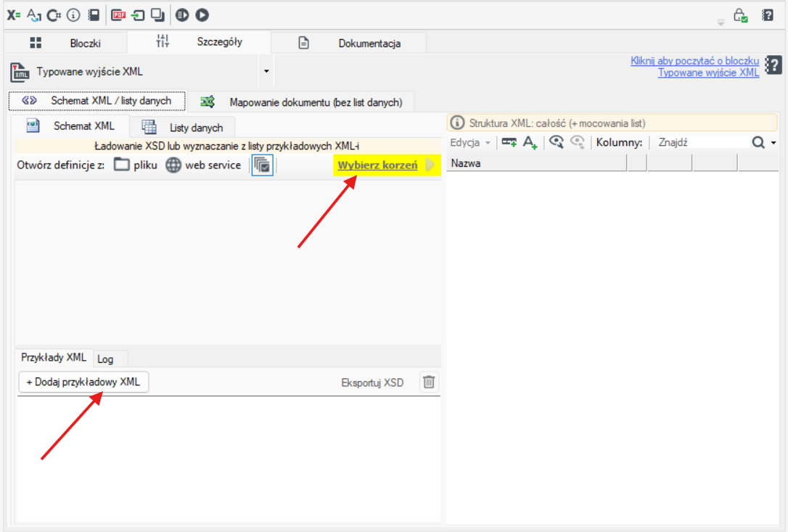The height and width of the screenshot is (532, 788).
Task: Open the Dokumentacja tab
Action: (349, 44)
